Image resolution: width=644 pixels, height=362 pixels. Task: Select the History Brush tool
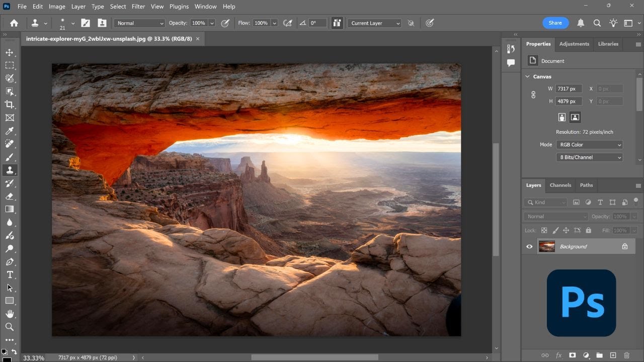pos(10,183)
